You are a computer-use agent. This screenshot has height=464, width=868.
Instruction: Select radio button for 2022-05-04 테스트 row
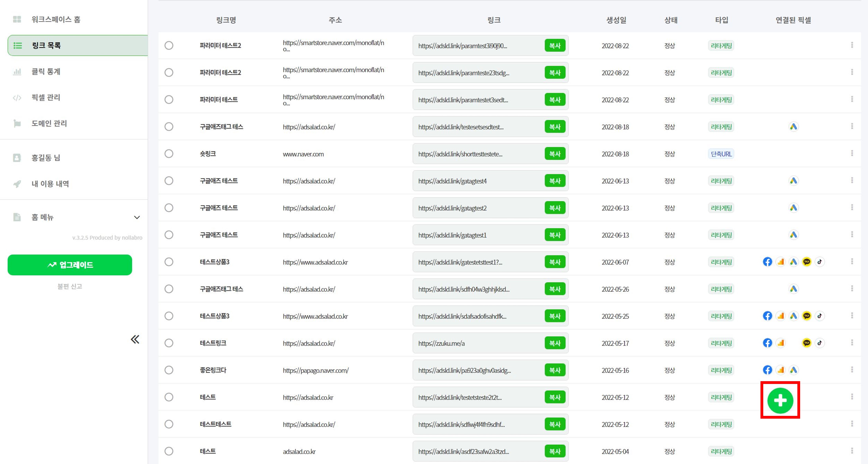point(169,451)
